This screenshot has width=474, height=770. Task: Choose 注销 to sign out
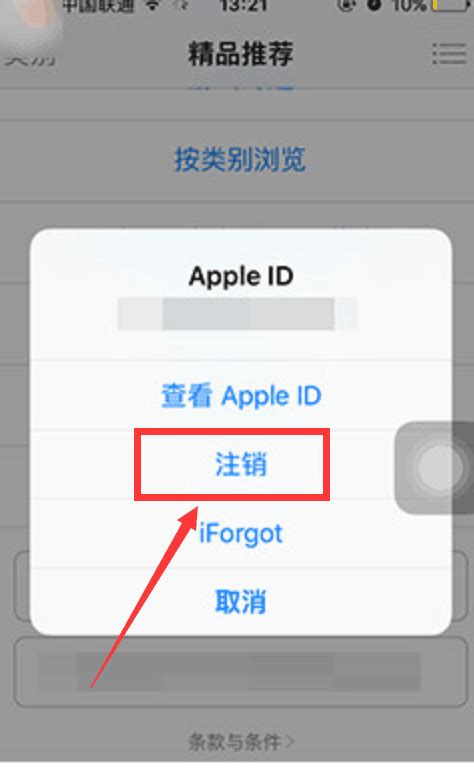point(241,465)
